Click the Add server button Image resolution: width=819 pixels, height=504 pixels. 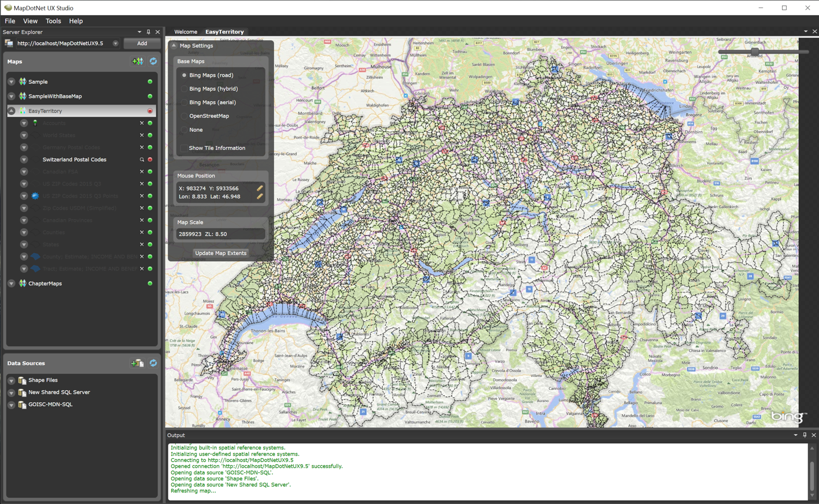point(142,43)
